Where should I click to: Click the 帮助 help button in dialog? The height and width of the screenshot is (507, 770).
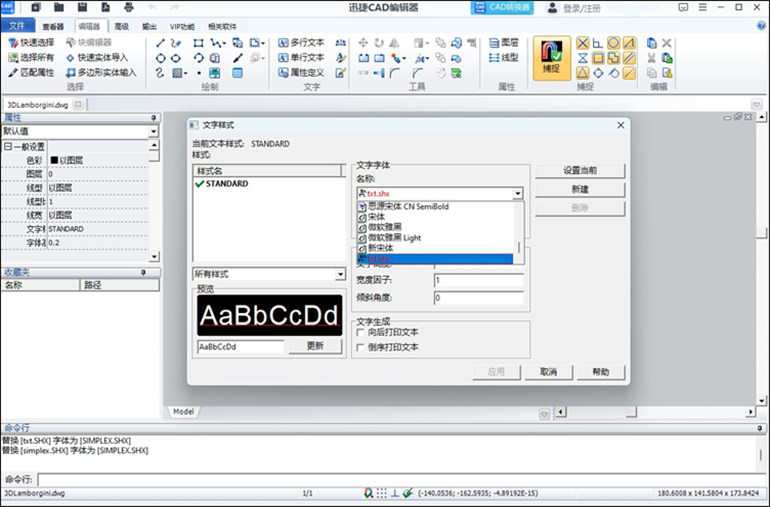point(601,372)
